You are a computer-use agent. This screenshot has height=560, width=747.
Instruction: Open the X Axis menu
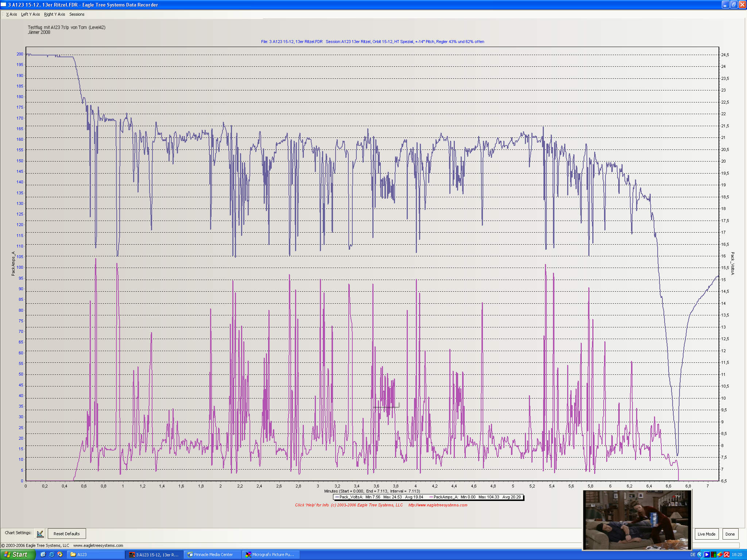pos(12,14)
